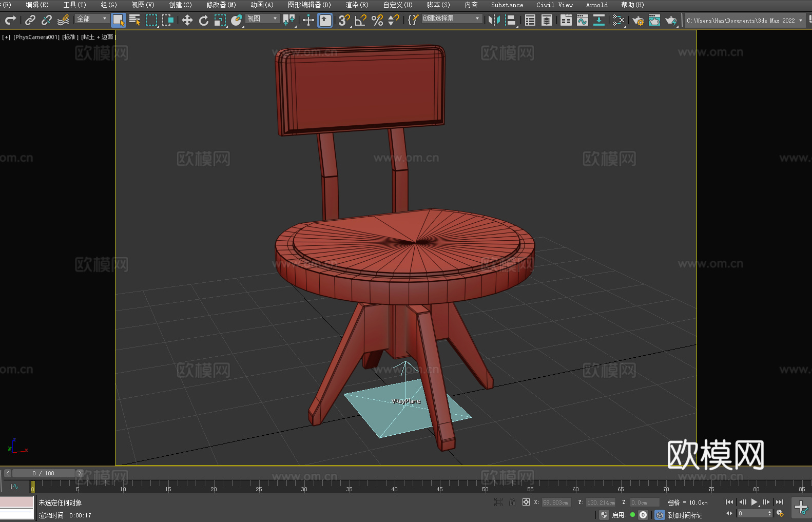The image size is (812, 522).
Task: Click time slider previous frame arrow
Action: (8, 473)
